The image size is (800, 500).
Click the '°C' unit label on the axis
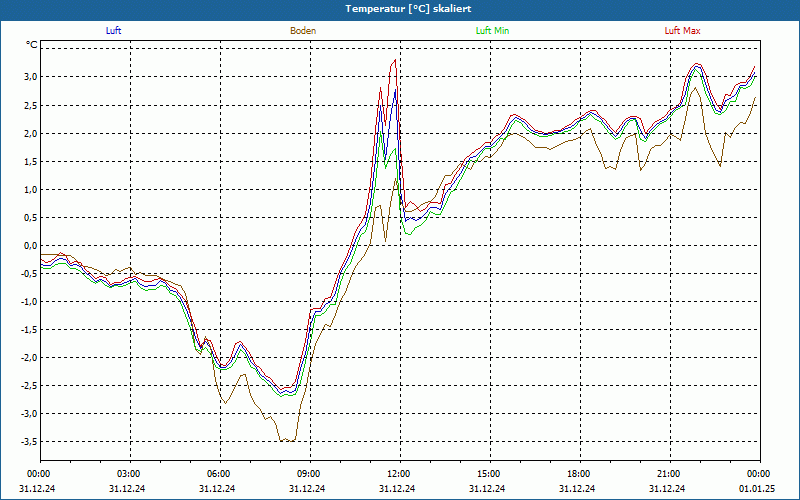[32, 45]
